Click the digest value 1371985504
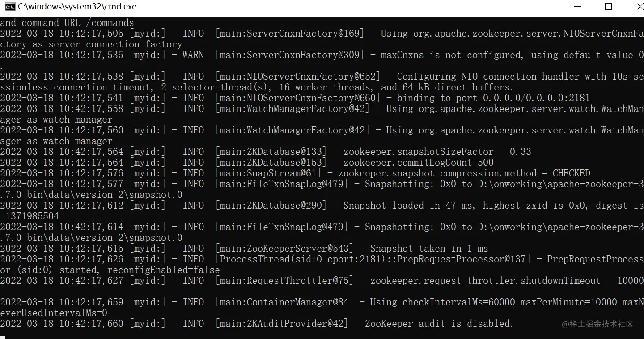 click(32, 216)
